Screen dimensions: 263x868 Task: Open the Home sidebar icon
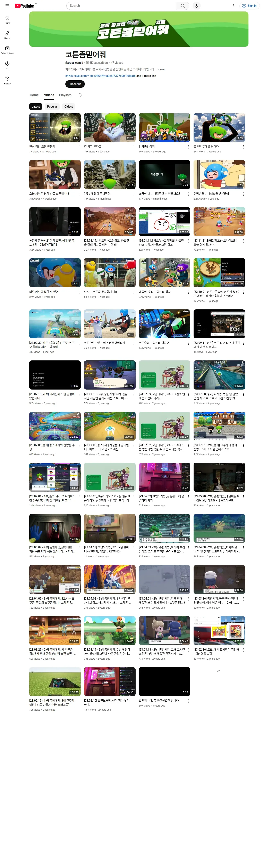7,20
